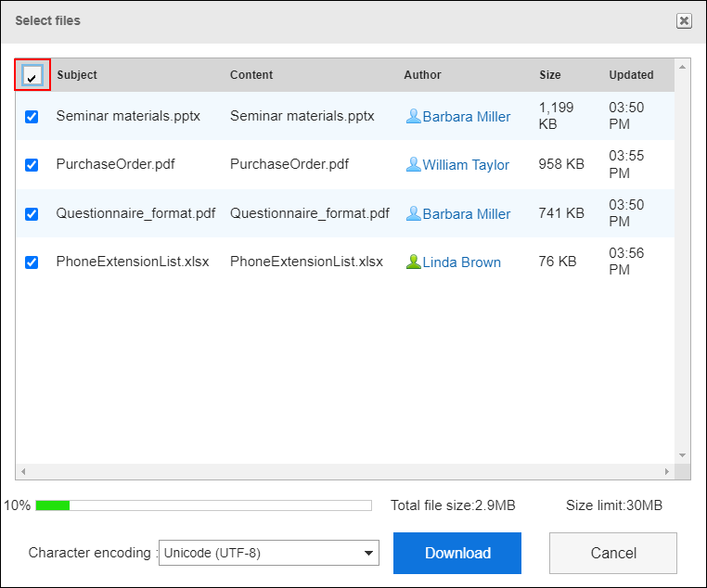Click the 03:56 PM updated time
707x588 pixels.
[x=626, y=262]
